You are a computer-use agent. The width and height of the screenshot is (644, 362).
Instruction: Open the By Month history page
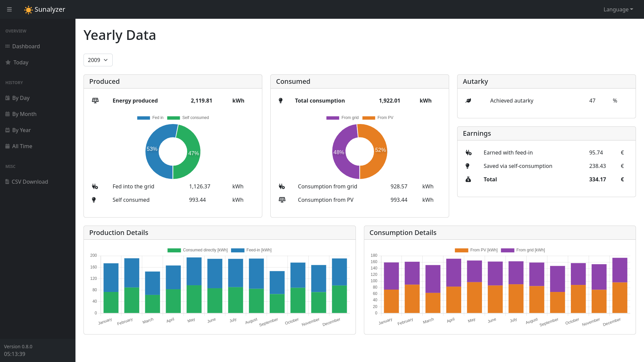click(x=24, y=114)
